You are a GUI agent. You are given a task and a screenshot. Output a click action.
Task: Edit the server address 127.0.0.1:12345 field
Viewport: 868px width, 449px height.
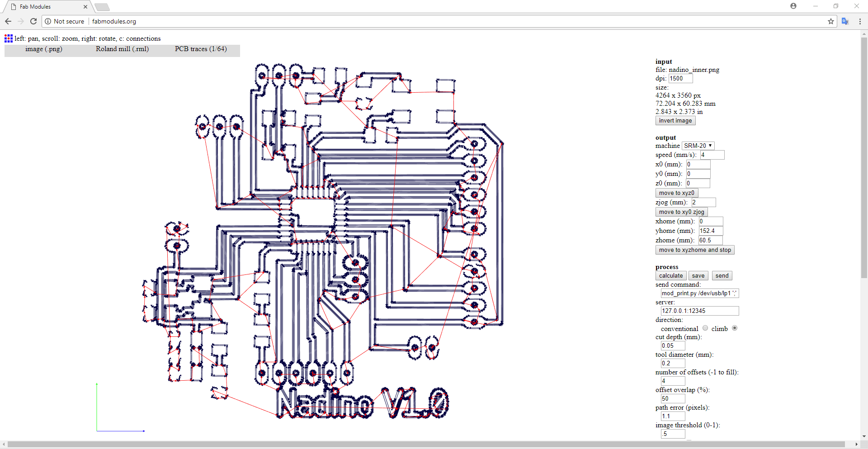click(700, 311)
